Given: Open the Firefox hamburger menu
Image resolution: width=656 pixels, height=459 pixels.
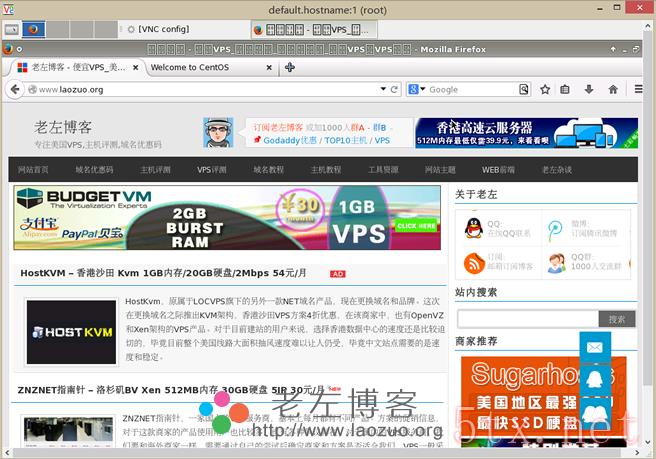Looking at the screenshot, I should pos(638,89).
